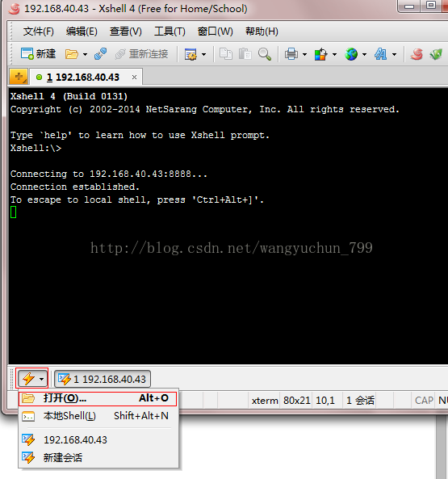Expand the Print dropdown arrow
Viewport: 448px width, 479px height.
(x=304, y=55)
